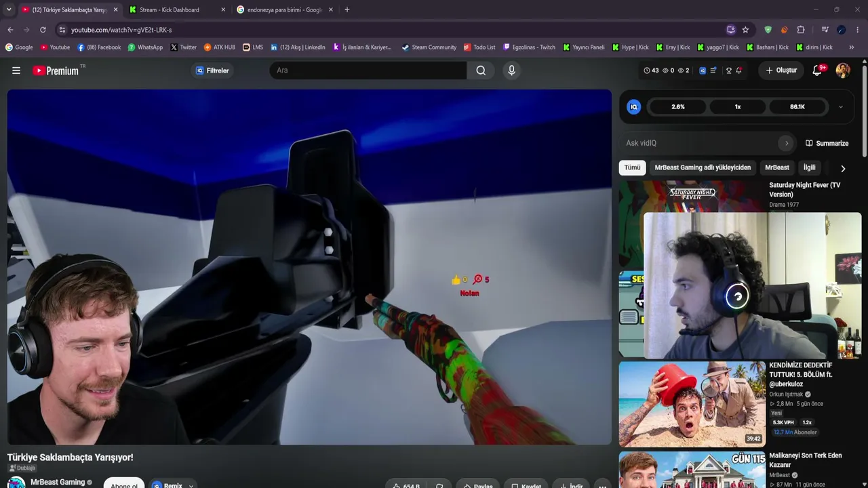
Task: Close the Kick Dashboard tab
Action: [223, 9]
